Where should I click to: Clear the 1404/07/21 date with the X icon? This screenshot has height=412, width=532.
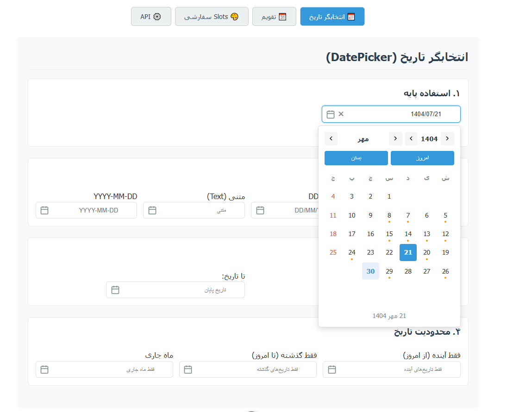pyautogui.click(x=341, y=114)
